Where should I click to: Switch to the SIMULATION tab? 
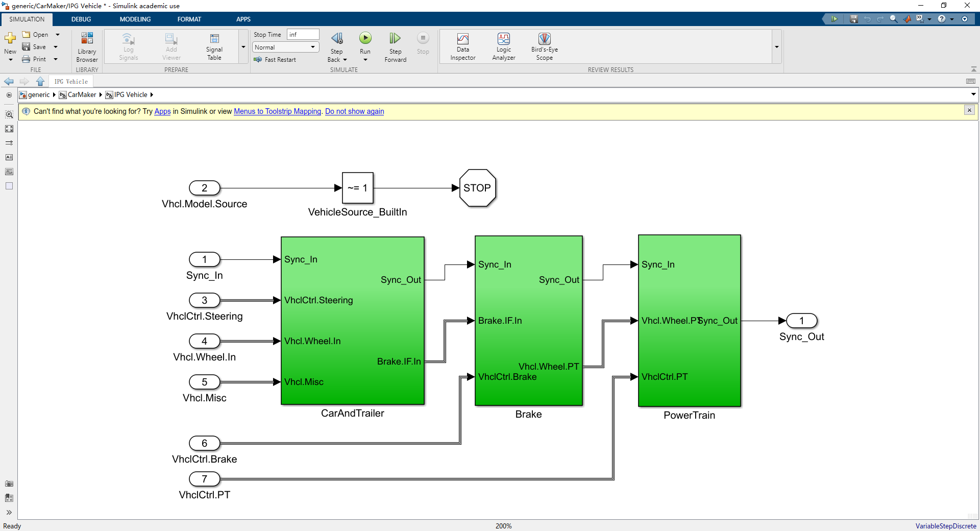pos(27,19)
